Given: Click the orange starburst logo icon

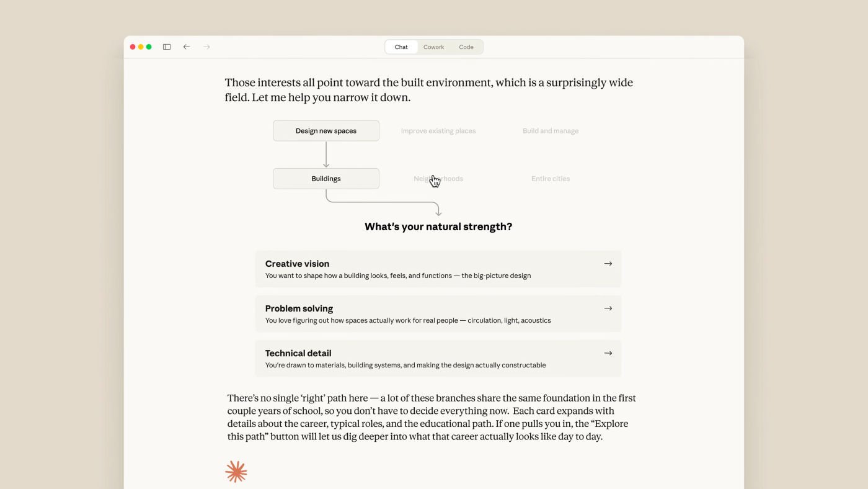Looking at the screenshot, I should [x=236, y=472].
